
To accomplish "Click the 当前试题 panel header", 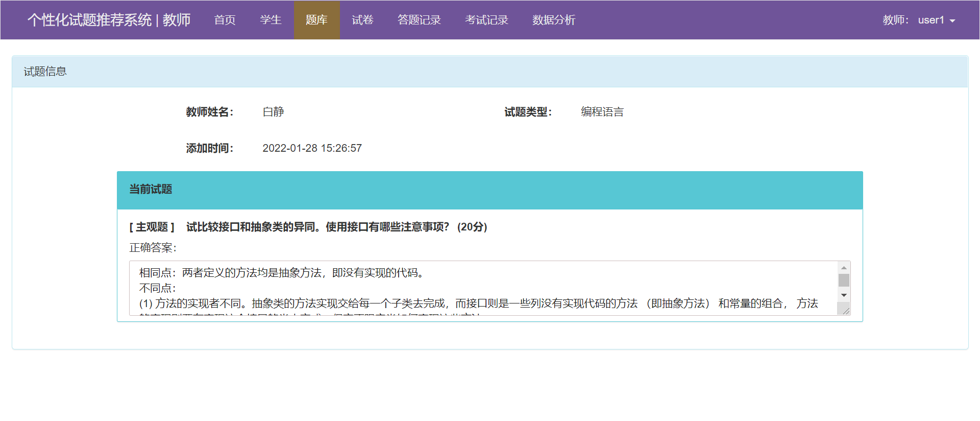I will tap(490, 190).
